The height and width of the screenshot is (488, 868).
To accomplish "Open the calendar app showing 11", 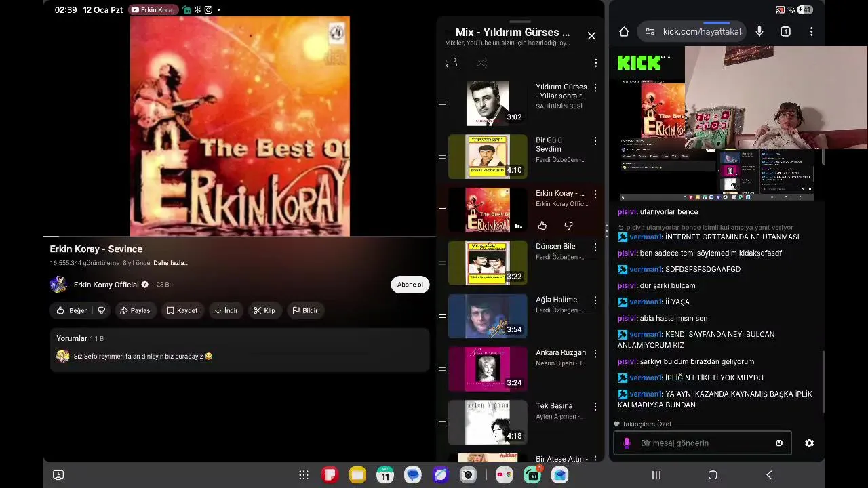I will pyautogui.click(x=385, y=475).
